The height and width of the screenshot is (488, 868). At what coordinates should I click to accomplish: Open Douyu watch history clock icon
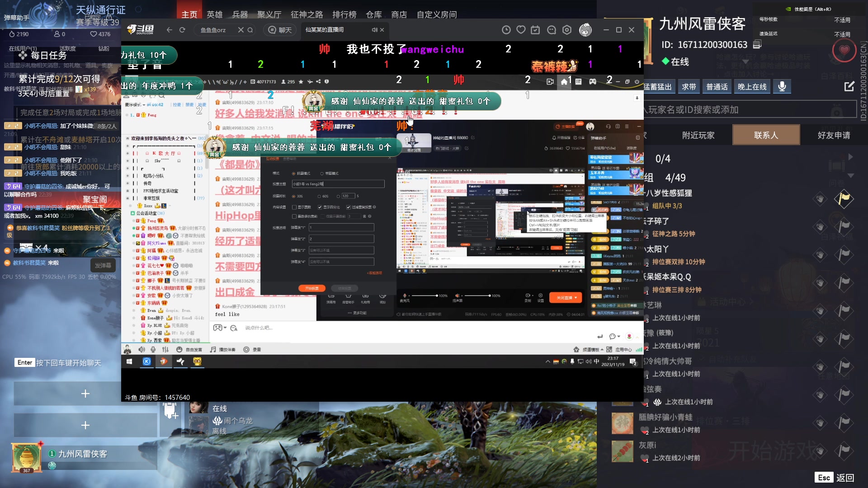506,30
